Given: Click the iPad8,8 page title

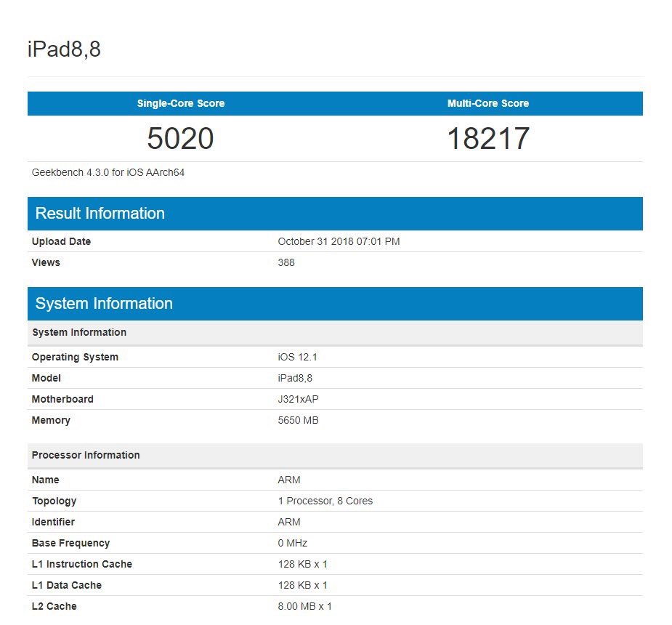Looking at the screenshot, I should [x=64, y=49].
